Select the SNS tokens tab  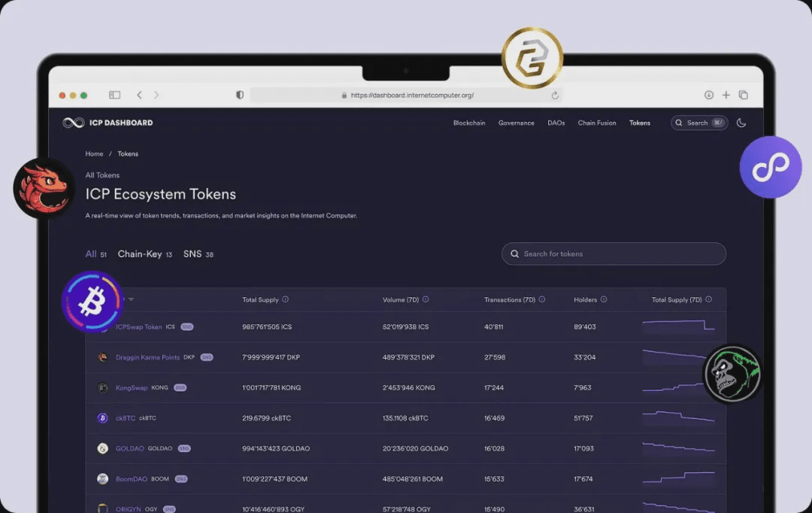[x=192, y=254]
